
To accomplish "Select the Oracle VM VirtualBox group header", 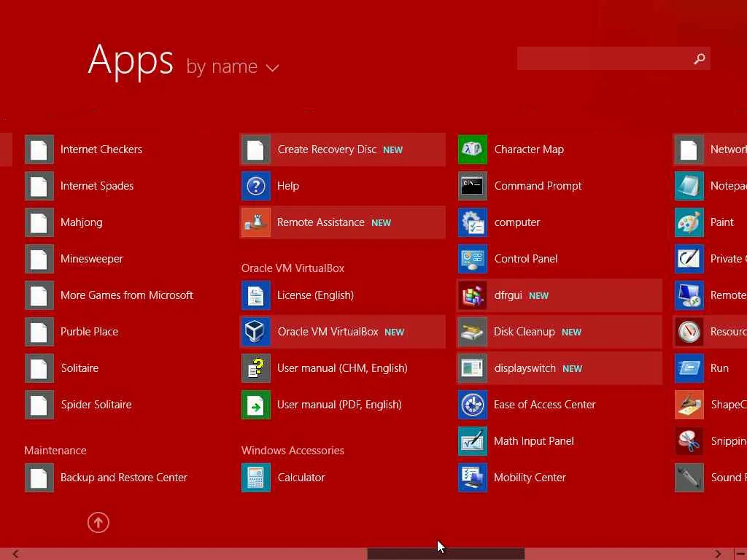I will tap(293, 268).
